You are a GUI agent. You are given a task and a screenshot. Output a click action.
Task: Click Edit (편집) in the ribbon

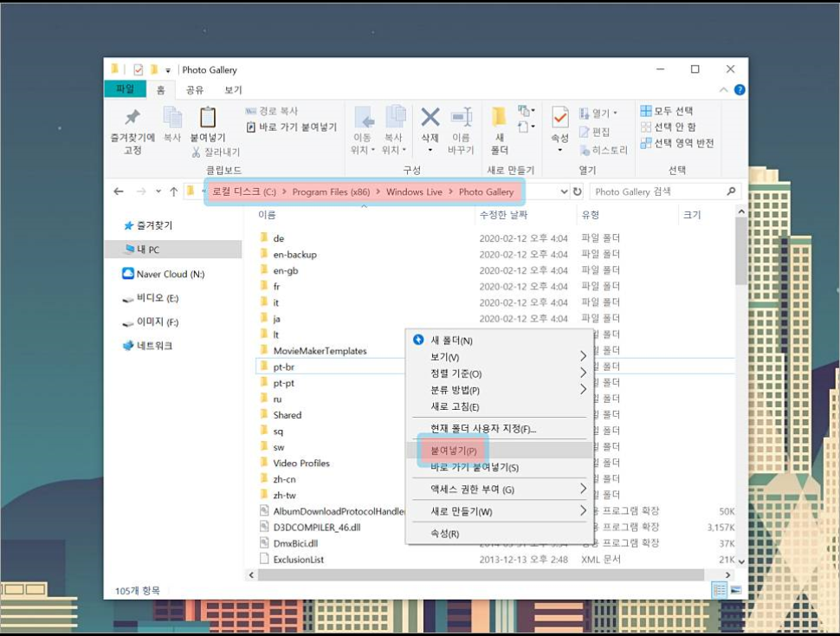[595, 132]
